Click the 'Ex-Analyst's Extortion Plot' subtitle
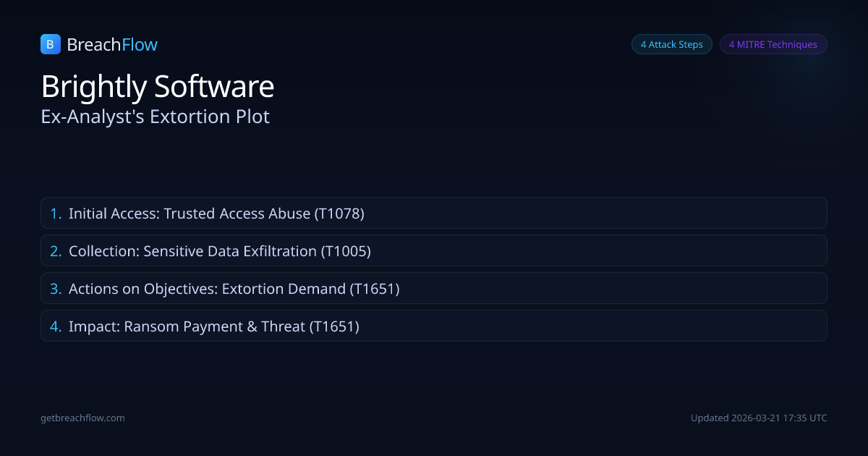This screenshot has width=868, height=456. pos(156,117)
